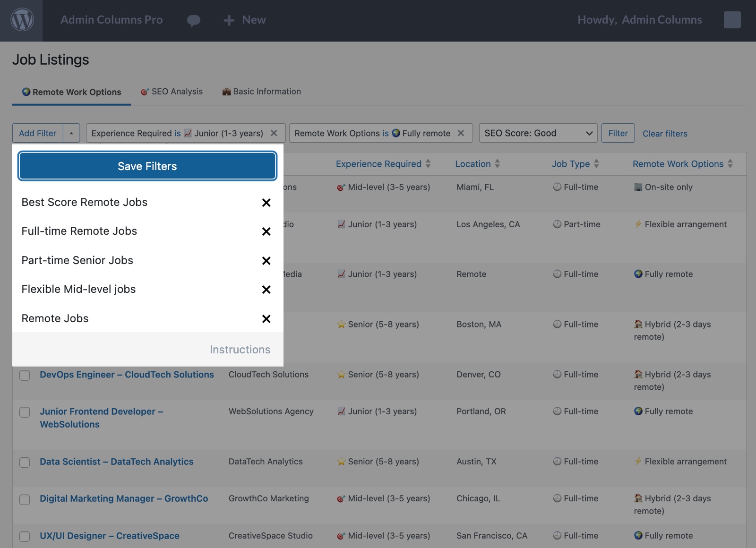Open the Basic Information tab
756x548 pixels.
point(261,91)
